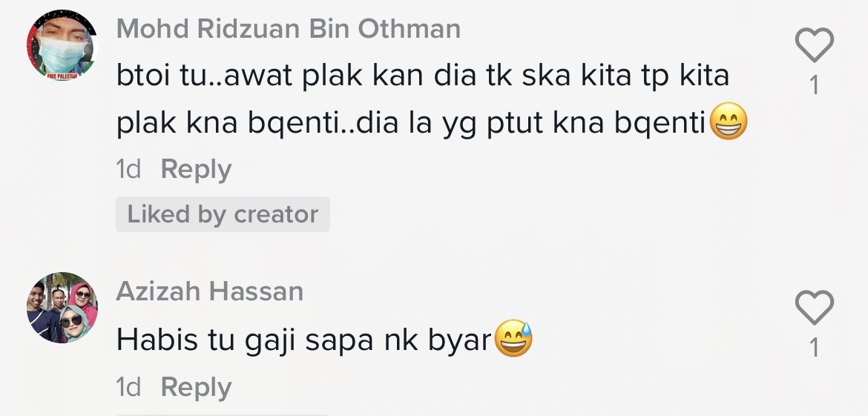868x416 pixels.
Task: Click the 1d timestamp under Azizah's comment
Action: pos(128,387)
